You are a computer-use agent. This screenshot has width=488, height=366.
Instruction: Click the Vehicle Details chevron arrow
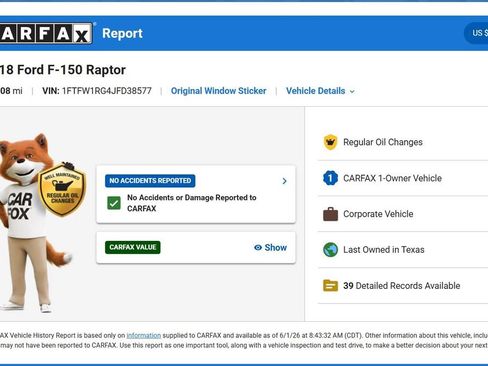point(352,91)
